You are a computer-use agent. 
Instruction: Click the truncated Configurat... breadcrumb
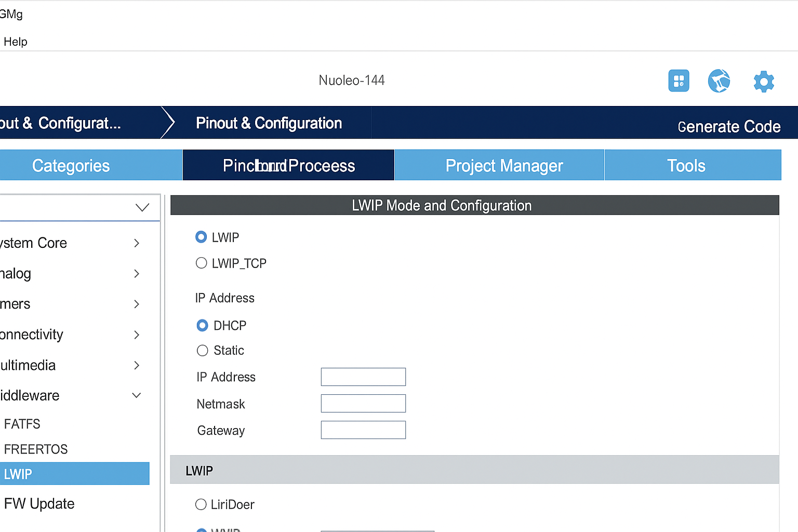(60, 123)
